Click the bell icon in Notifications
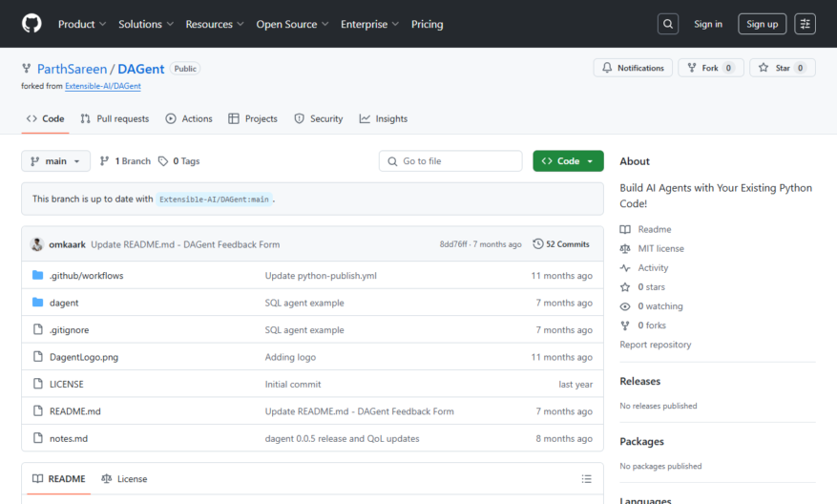This screenshot has height=504, width=837. 607,68
